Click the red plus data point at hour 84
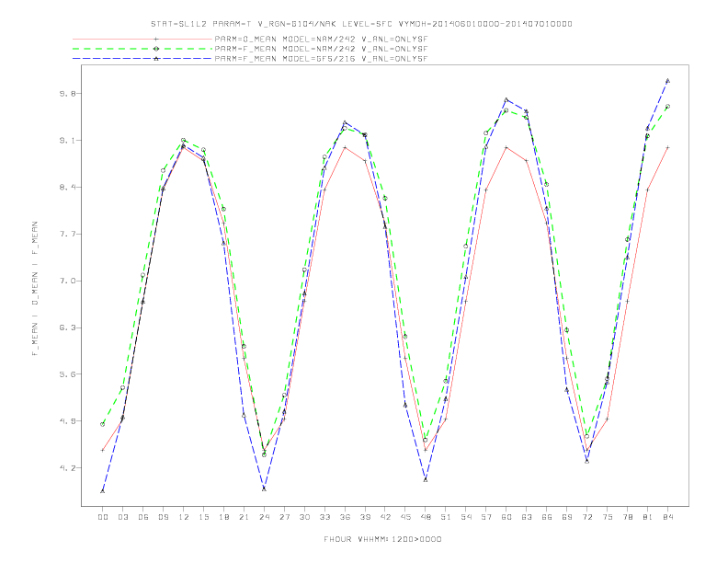The image size is (728, 563). (x=667, y=147)
